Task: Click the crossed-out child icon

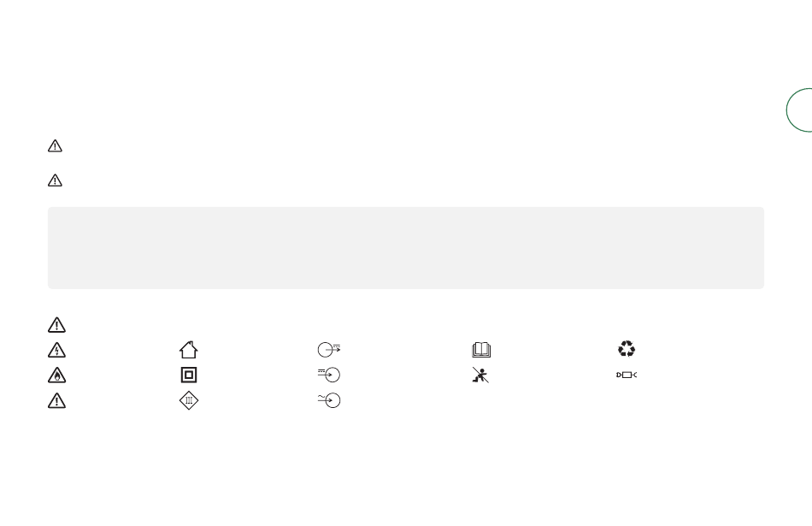Action: [x=480, y=375]
